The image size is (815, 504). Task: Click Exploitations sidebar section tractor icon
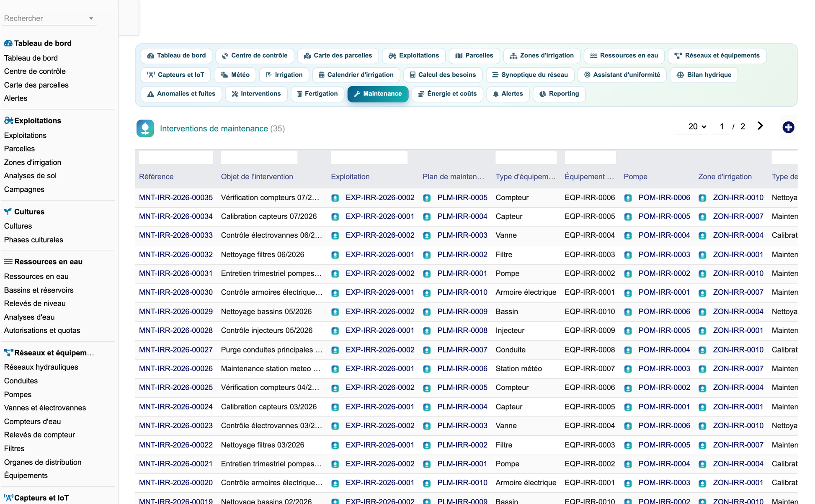tap(8, 121)
